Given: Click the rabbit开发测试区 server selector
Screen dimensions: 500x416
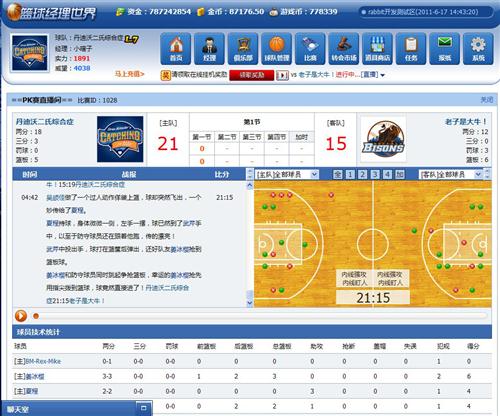Looking at the screenshot, I should coord(426,12).
